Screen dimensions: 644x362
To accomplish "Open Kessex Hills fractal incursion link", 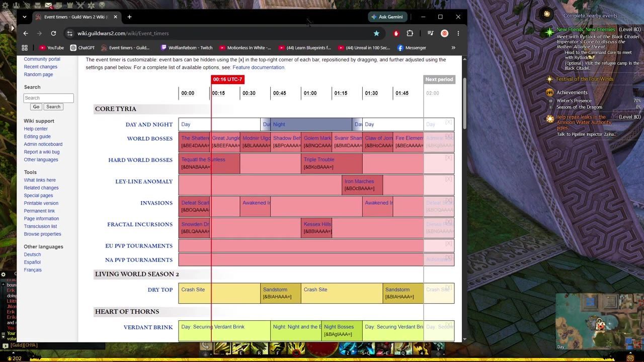I will pos(317,224).
